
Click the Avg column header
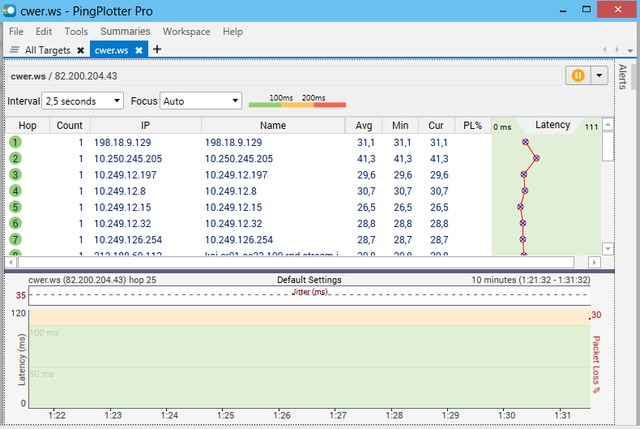[364, 125]
